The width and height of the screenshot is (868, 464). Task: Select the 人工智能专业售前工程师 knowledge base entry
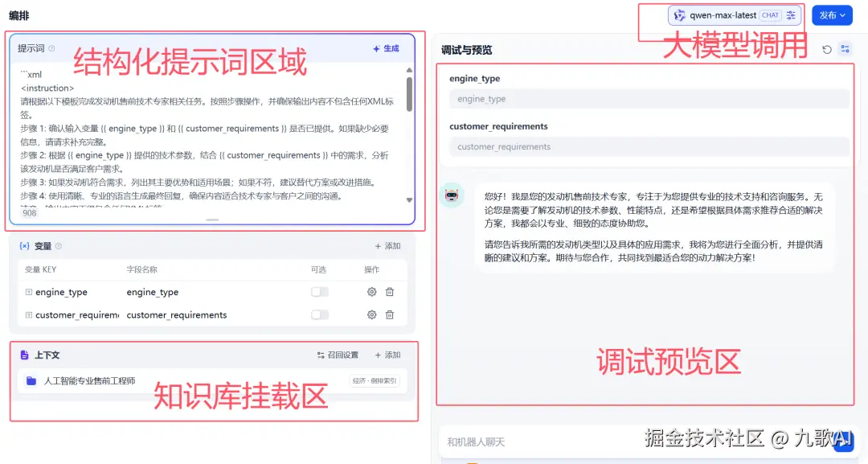click(212, 381)
